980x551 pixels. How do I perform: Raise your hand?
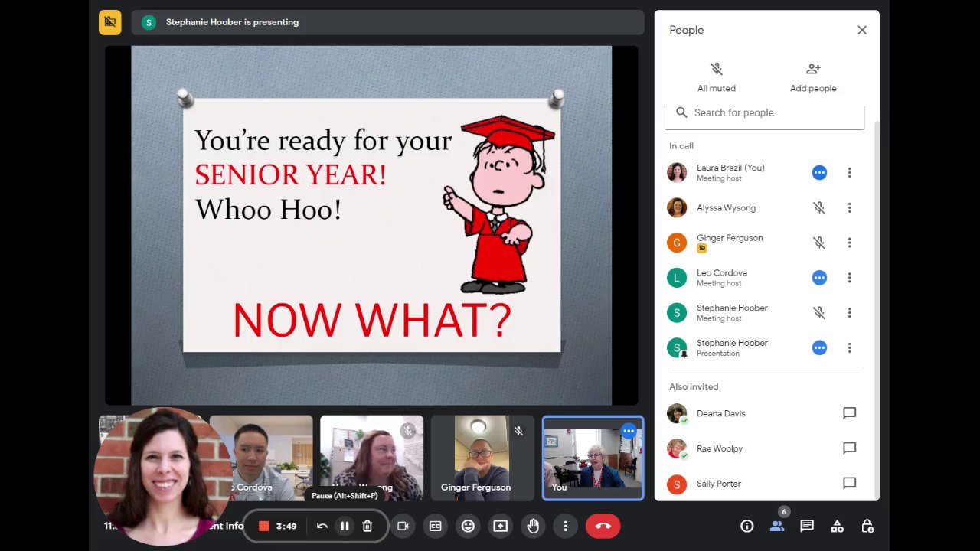point(533,526)
